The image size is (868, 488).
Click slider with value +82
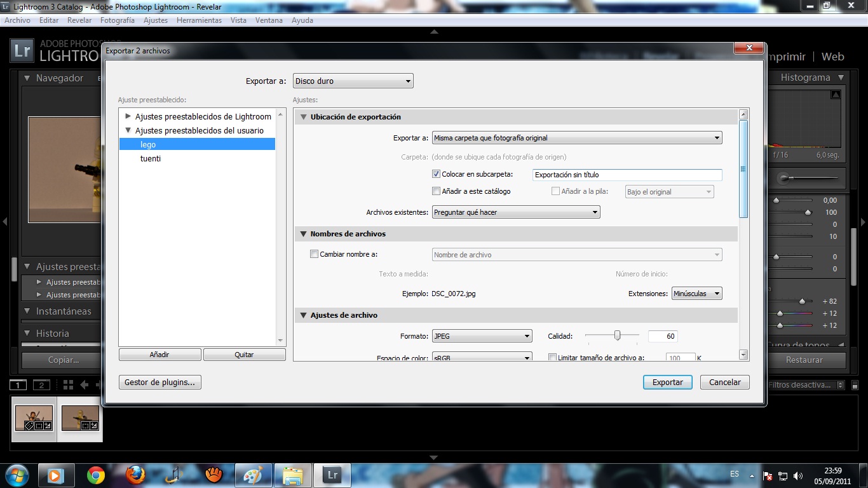pyautogui.click(x=802, y=301)
